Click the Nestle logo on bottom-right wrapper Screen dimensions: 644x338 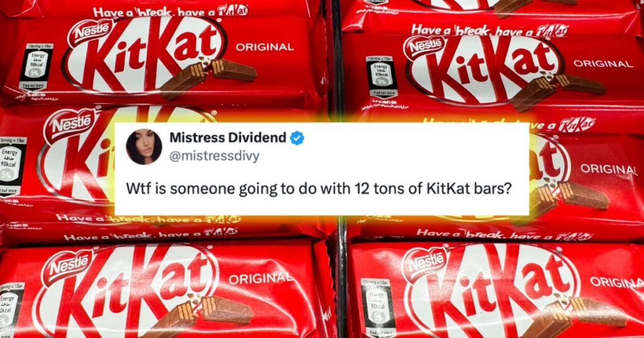pos(425,261)
